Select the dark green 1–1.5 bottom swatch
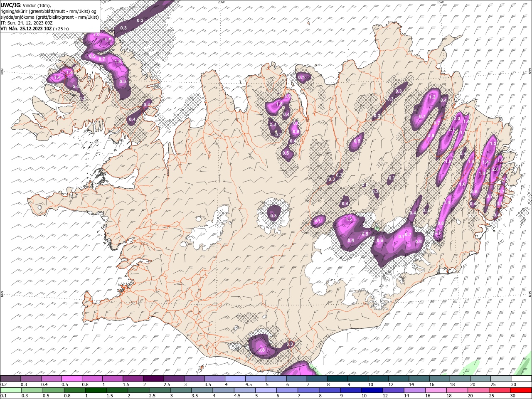Image resolution: width=532 pixels, height=399 pixels. click(x=96, y=390)
